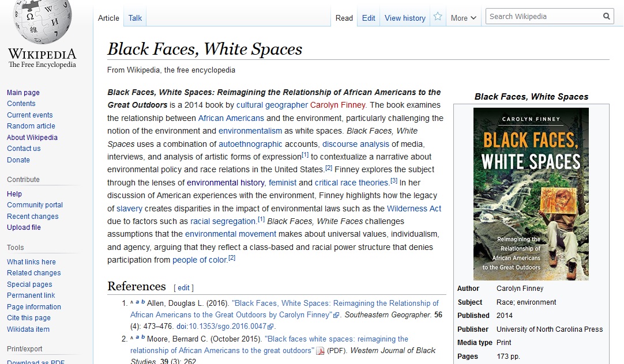Switch to the Talk tab
Image resolution: width=624 pixels, height=364 pixels.
click(x=135, y=18)
